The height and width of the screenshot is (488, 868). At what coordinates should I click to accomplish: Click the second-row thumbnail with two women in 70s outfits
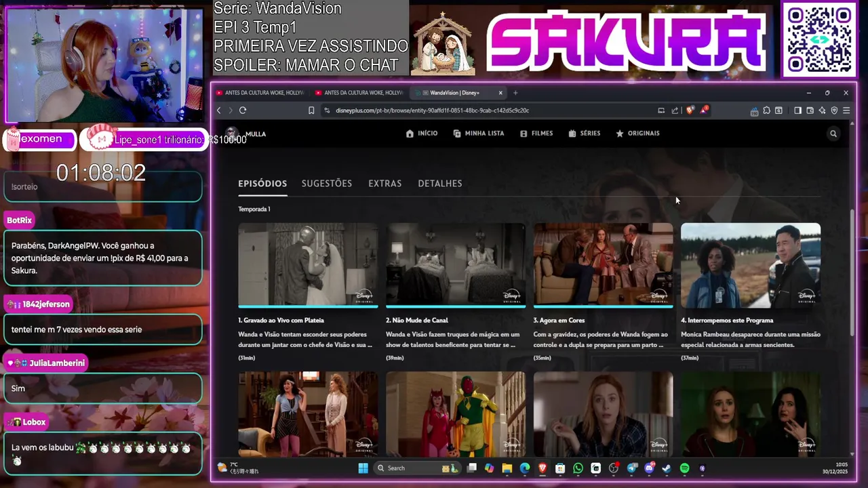[x=308, y=413]
